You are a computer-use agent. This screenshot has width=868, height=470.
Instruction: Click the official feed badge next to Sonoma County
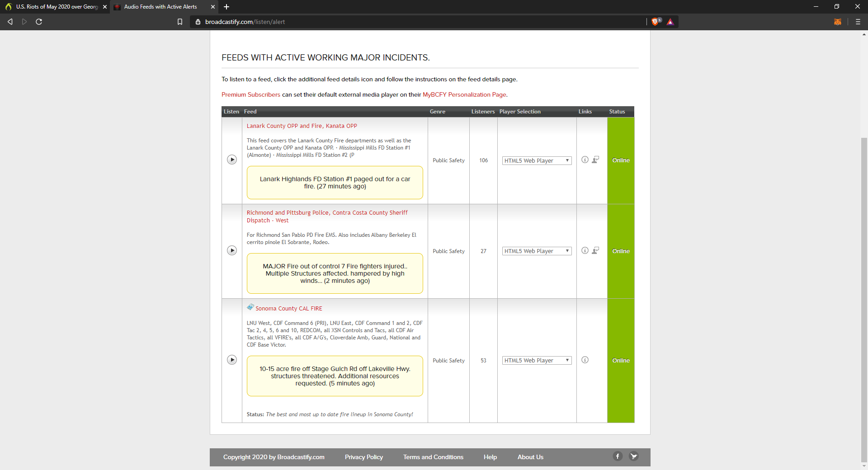250,307
